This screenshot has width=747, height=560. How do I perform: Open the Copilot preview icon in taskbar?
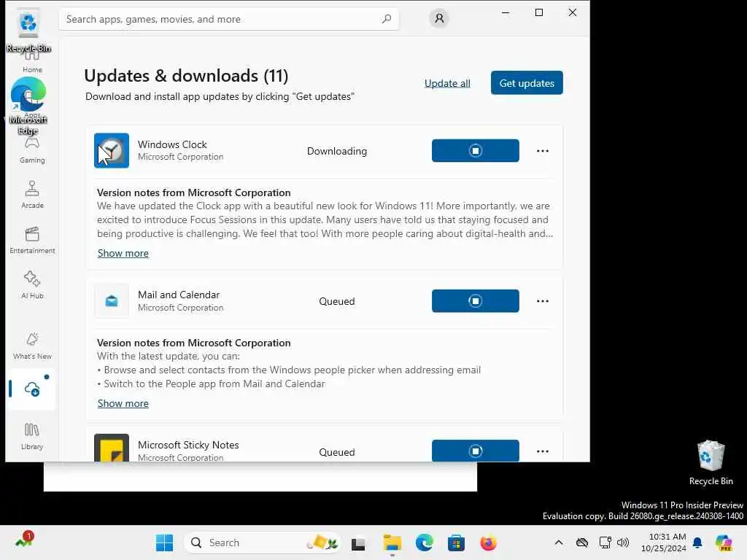pos(723,542)
